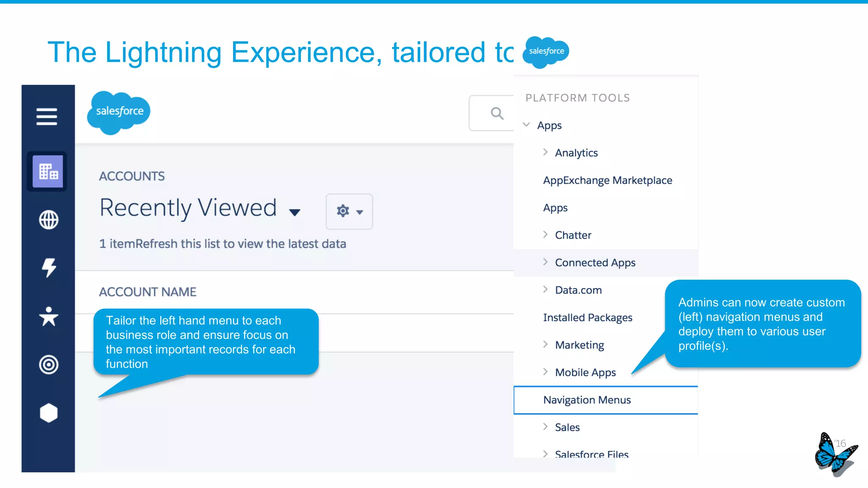The height and width of the screenshot is (488, 868).
Task: Expand the Chatter tree node
Action: click(x=545, y=235)
